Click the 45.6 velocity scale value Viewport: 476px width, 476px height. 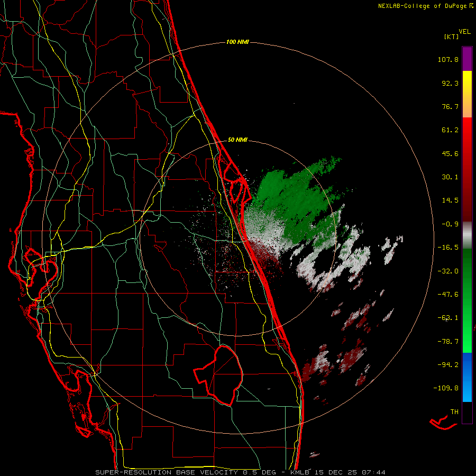pyautogui.click(x=450, y=153)
